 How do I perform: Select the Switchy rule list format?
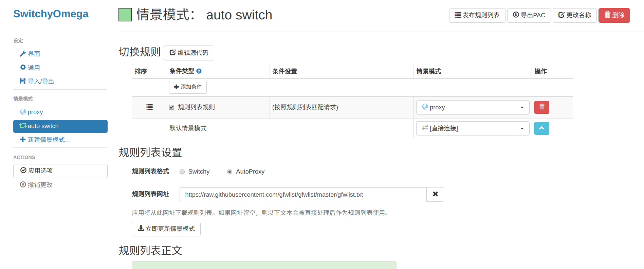(182, 172)
